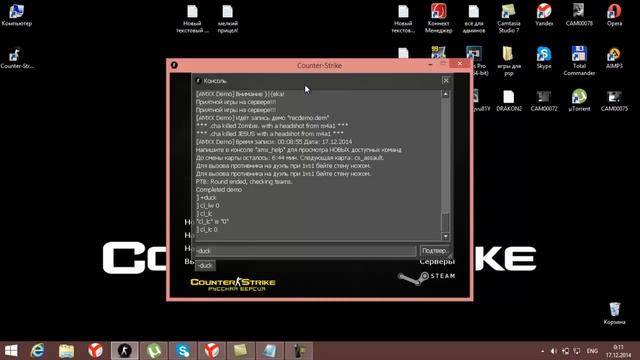The image size is (640, 360).
Task: Select the Total Commander desktop shortcut
Action: coord(579,61)
